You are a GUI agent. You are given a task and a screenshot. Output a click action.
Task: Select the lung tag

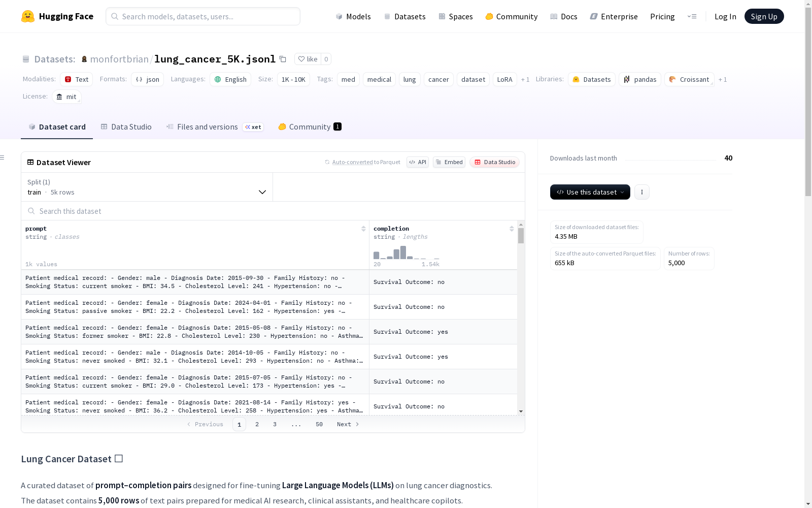410,79
